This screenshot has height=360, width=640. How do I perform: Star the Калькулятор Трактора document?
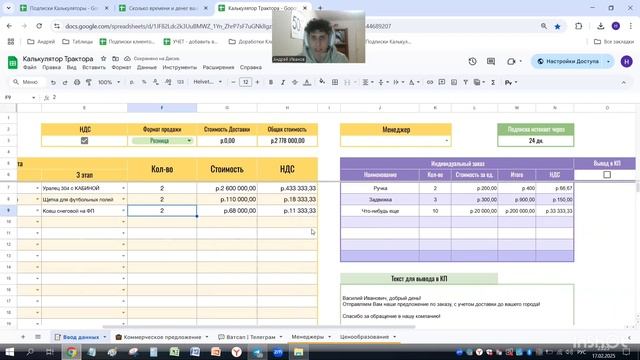pos(103,58)
